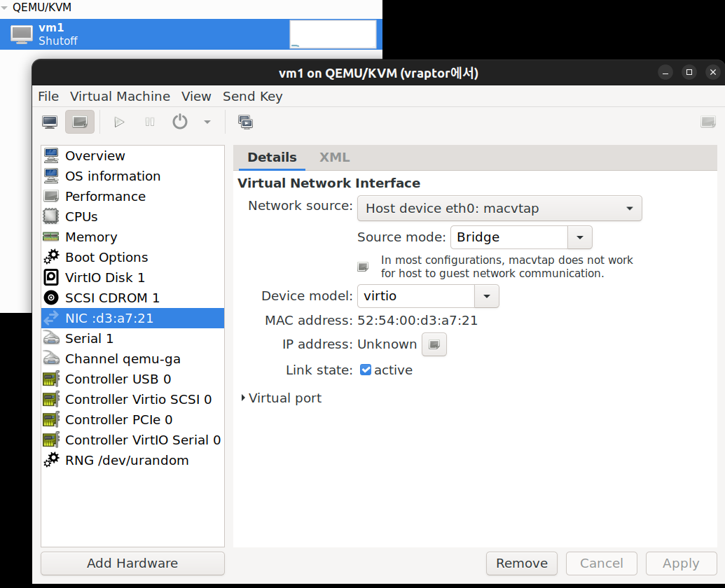The image size is (725, 588).
Task: Open Boot Options entry
Action: 132,258
